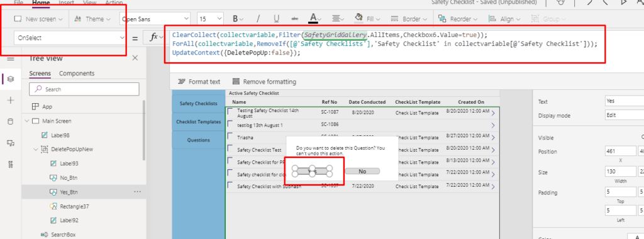Image resolution: width=644 pixels, height=239 pixels.
Task: Open the chevron for SC-1087 row
Action: pos(493,113)
